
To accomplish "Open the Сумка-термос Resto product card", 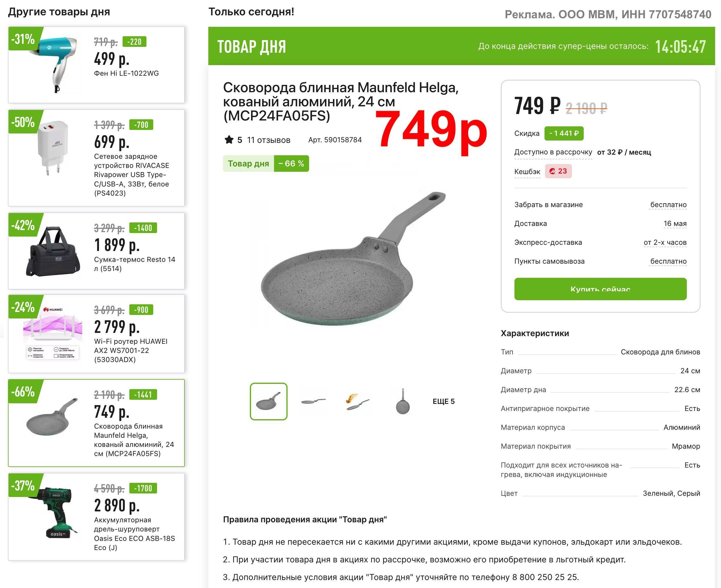I will pyautogui.click(x=96, y=251).
